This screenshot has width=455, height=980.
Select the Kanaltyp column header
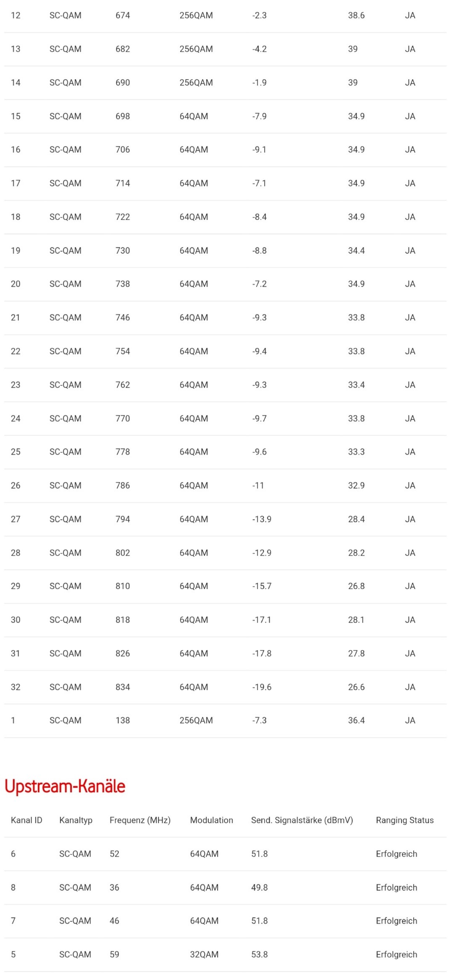click(76, 820)
